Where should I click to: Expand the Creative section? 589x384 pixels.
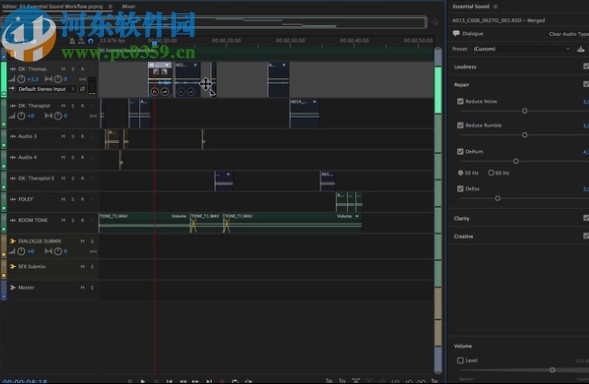[464, 236]
